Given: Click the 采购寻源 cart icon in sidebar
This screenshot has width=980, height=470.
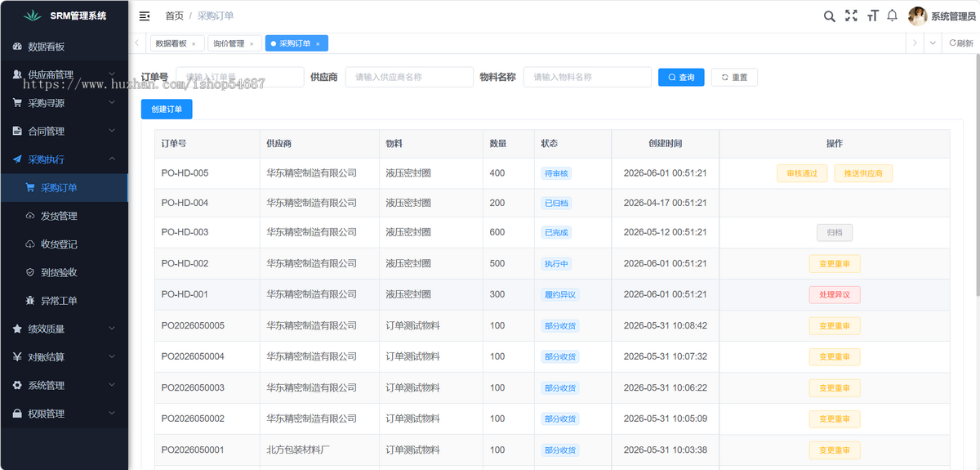Looking at the screenshot, I should click(18, 103).
